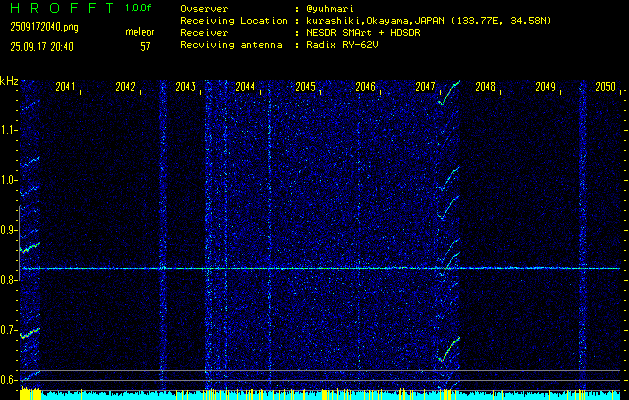
Task: Click the meteor label
Action: [140, 32]
